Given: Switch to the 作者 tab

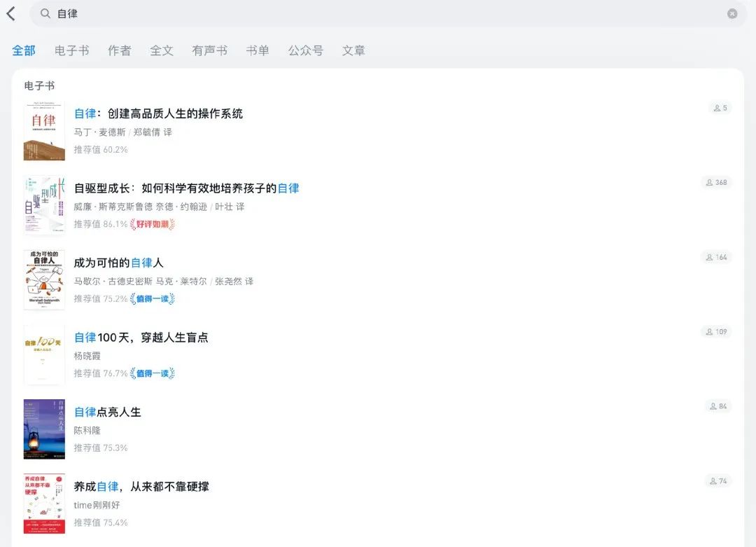Looking at the screenshot, I should tap(119, 50).
